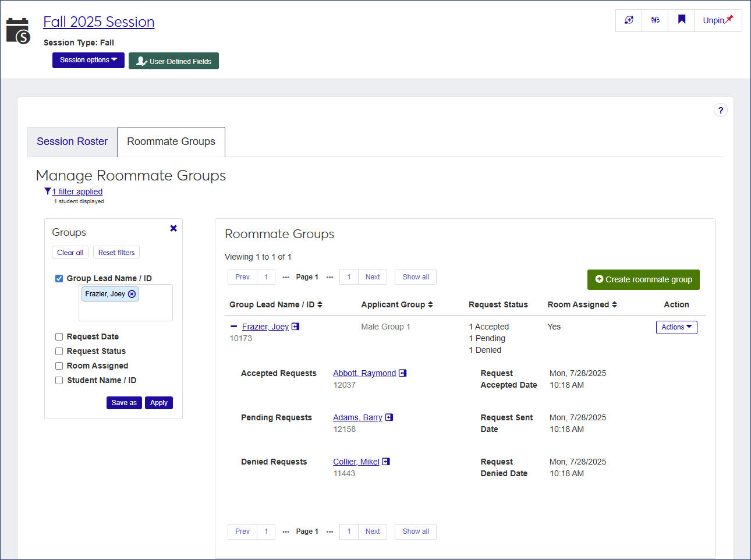This screenshot has height=560, width=751.
Task: Check the Room Assigned filter option
Action: pyautogui.click(x=59, y=366)
